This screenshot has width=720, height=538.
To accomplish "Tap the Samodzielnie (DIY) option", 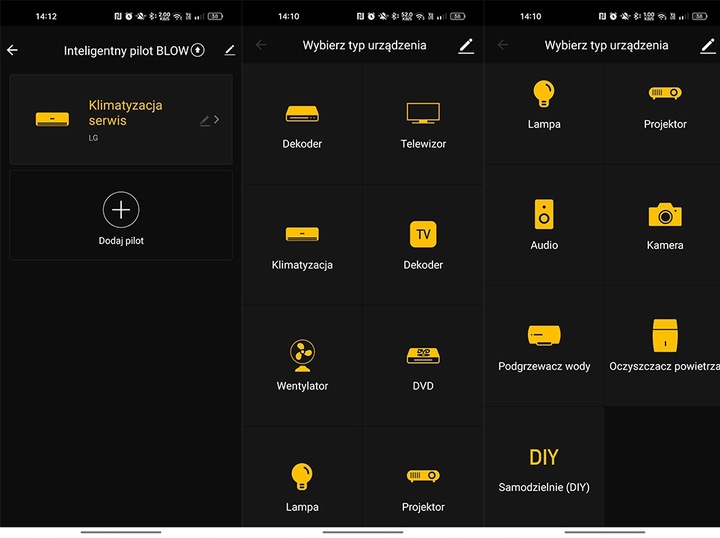I will 544,467.
